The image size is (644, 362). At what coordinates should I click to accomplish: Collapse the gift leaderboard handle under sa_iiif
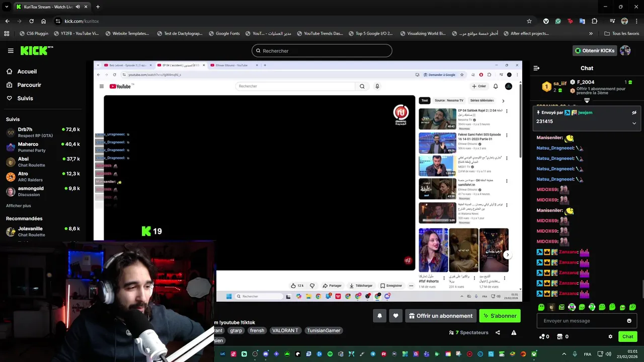(587, 101)
